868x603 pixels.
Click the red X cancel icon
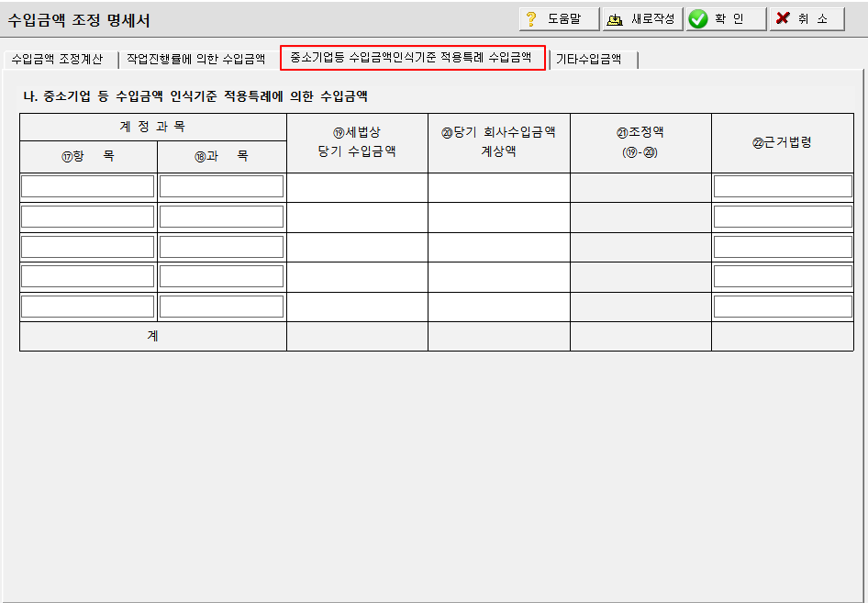782,18
